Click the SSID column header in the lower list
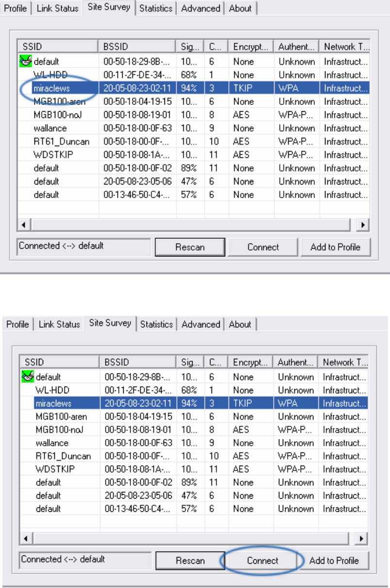The height and width of the screenshot is (588, 390). coord(60,362)
